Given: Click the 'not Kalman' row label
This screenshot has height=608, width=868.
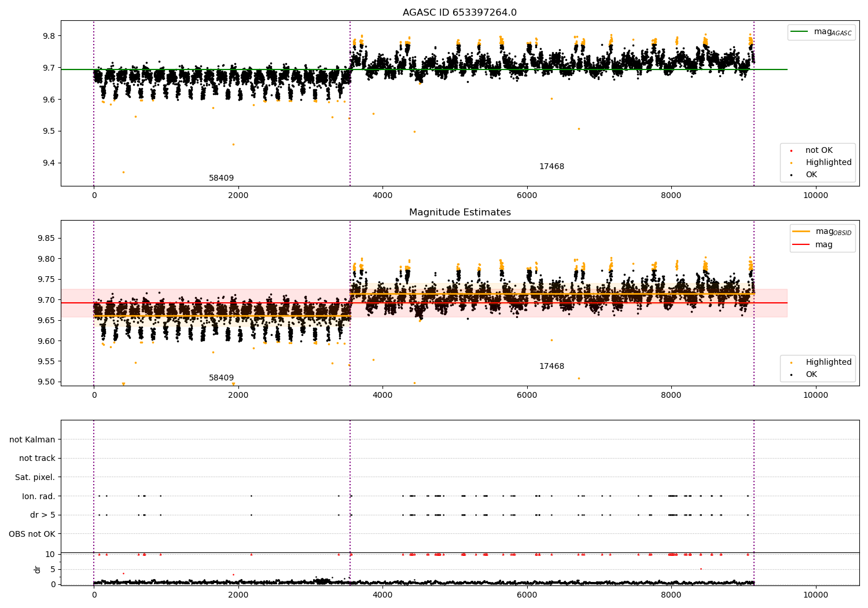Looking at the screenshot, I should (x=32, y=440).
